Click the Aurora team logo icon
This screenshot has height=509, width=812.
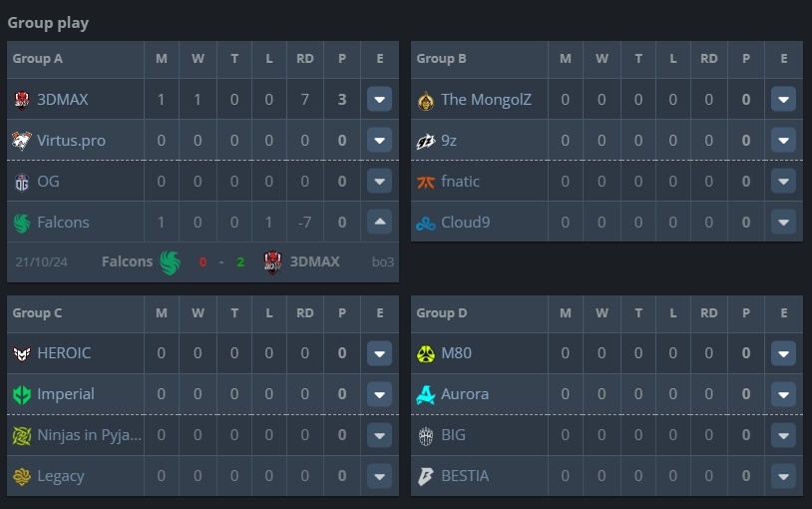(426, 394)
